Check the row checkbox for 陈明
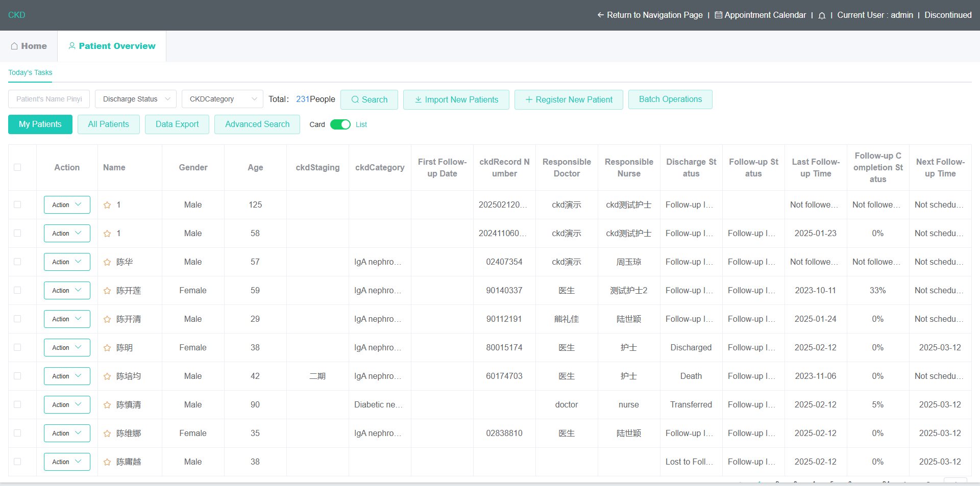This screenshot has height=486, width=980. [17, 347]
